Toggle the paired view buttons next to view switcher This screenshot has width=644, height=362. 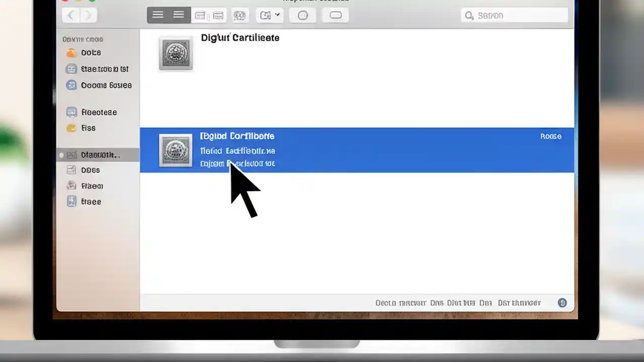point(209,15)
